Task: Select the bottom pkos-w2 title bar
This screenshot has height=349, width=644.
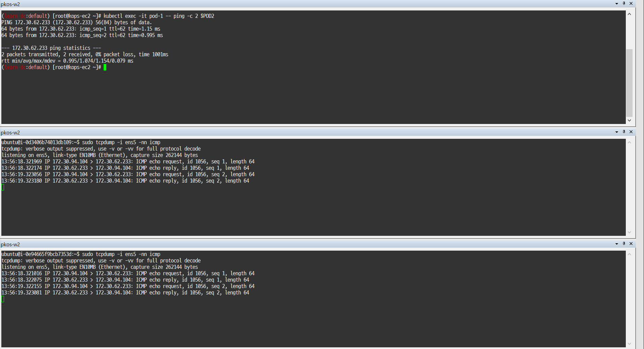Action: (x=135, y=244)
